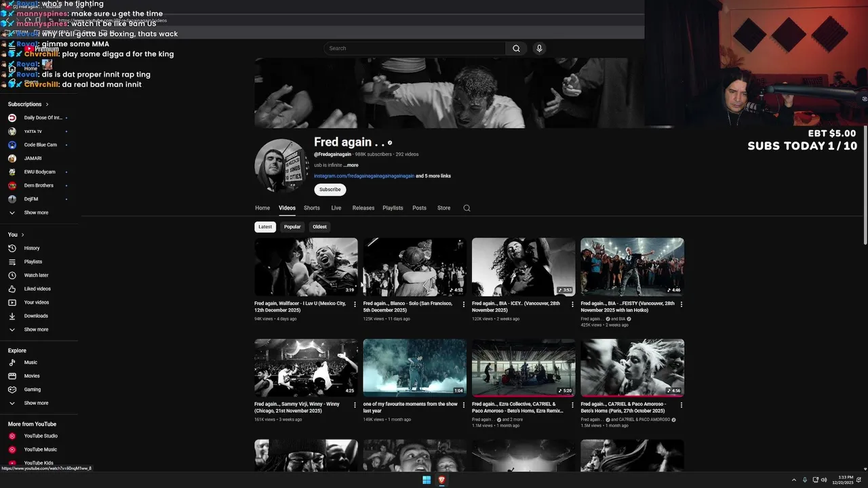Screen dimensions: 868x488
Task: Switch to the Releases tab
Action: pyautogui.click(x=363, y=208)
